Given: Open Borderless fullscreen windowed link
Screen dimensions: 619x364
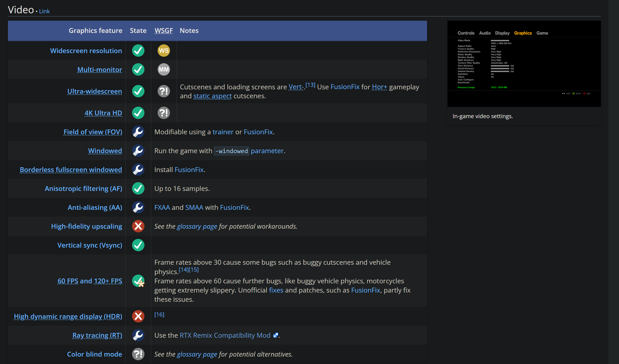Looking at the screenshot, I should pos(71,169).
